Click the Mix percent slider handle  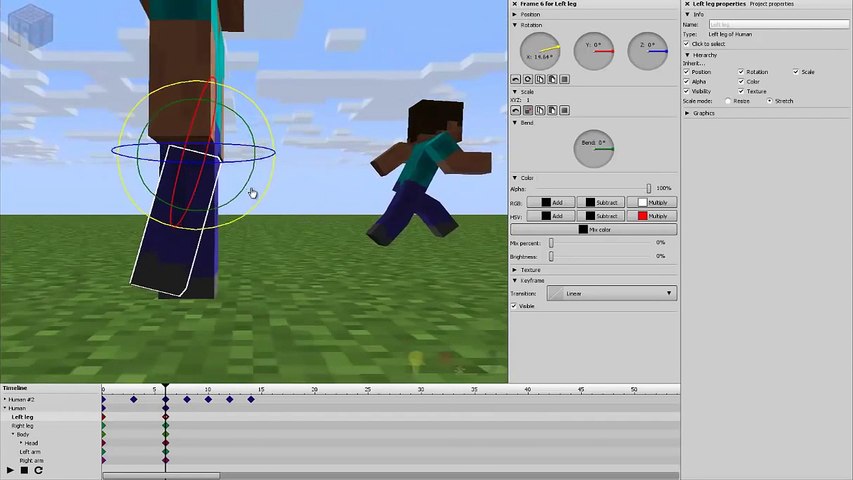coord(551,243)
